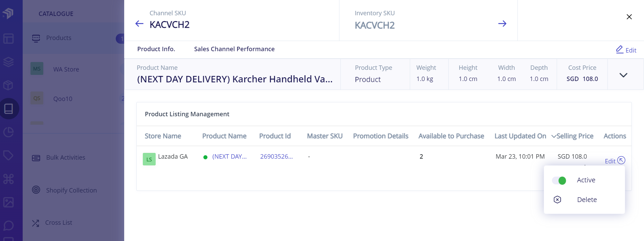Open the chat bubble icon in left rail
Viewport: 644px width, 241px height.
[8, 225]
